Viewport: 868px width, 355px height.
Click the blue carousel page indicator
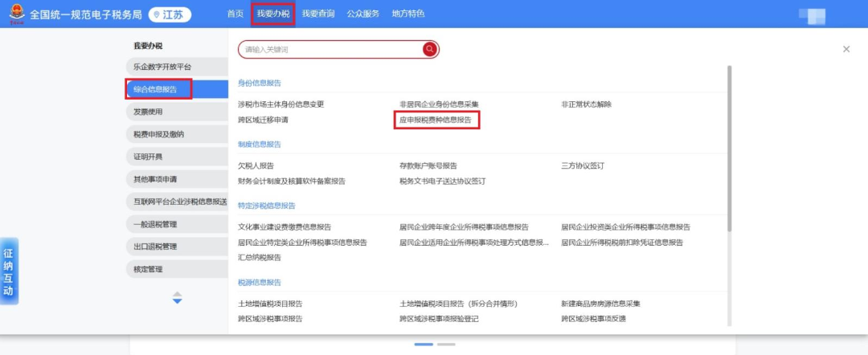coord(424,344)
